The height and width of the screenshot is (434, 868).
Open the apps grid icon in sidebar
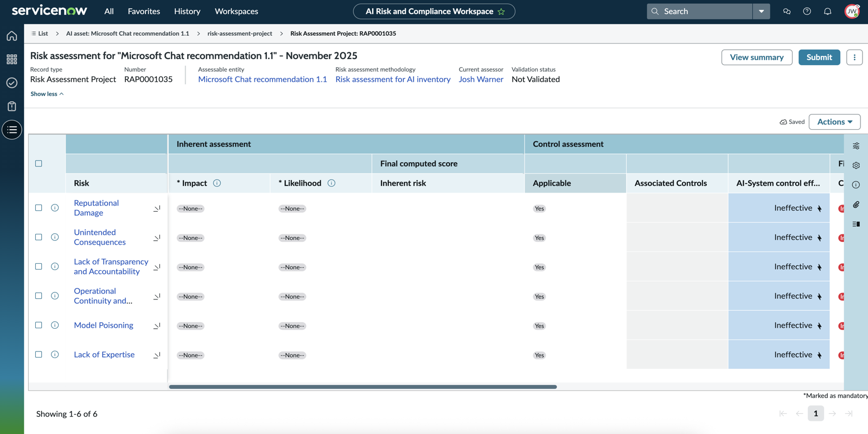point(12,59)
